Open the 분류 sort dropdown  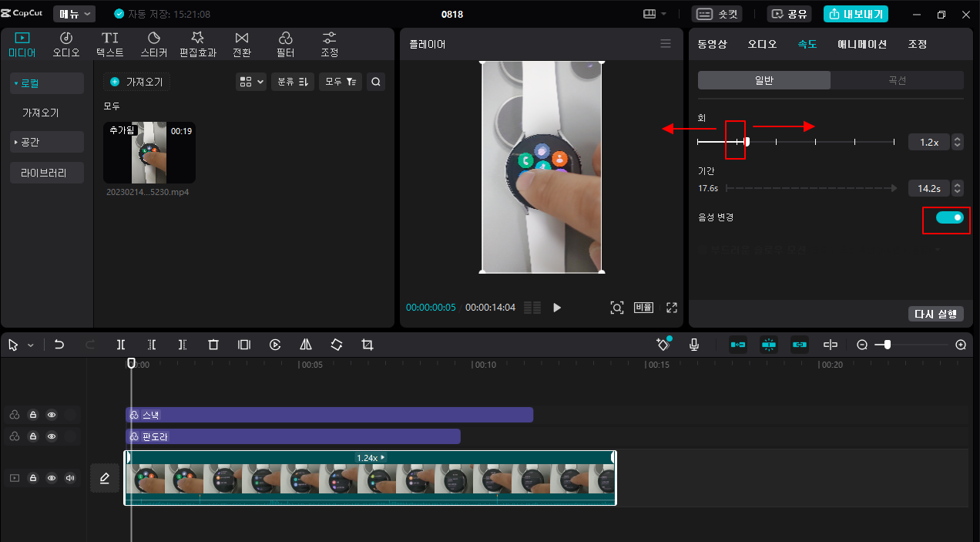(x=293, y=82)
